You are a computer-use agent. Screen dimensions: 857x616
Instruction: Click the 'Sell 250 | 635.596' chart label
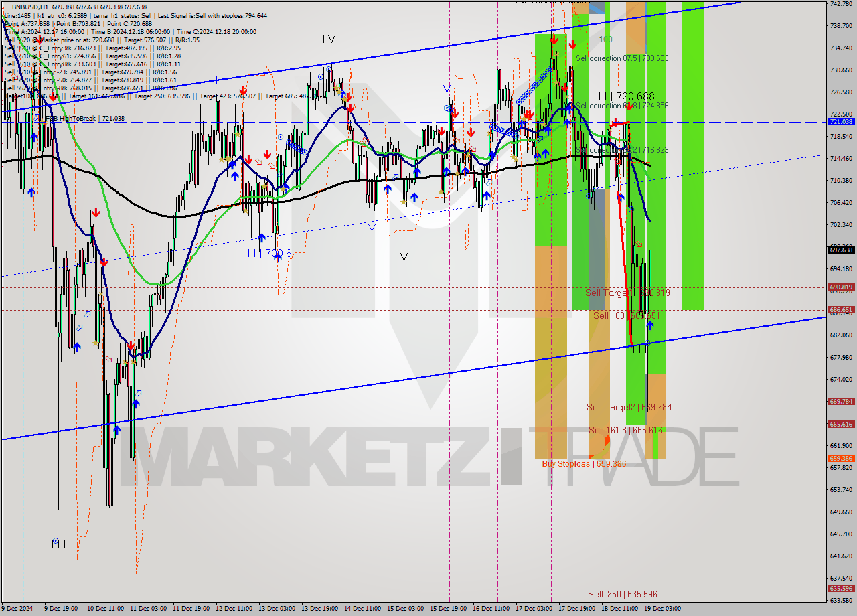pyautogui.click(x=623, y=594)
